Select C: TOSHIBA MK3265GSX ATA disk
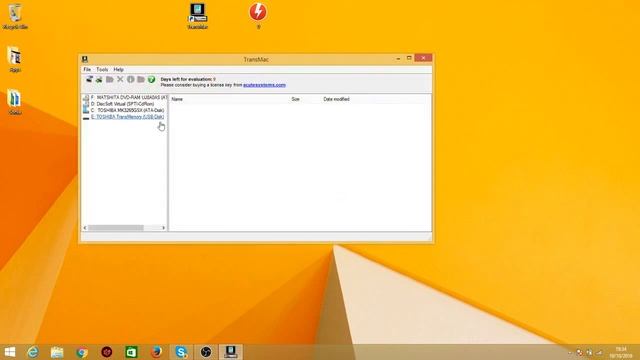640x360 pixels. pyautogui.click(x=127, y=110)
